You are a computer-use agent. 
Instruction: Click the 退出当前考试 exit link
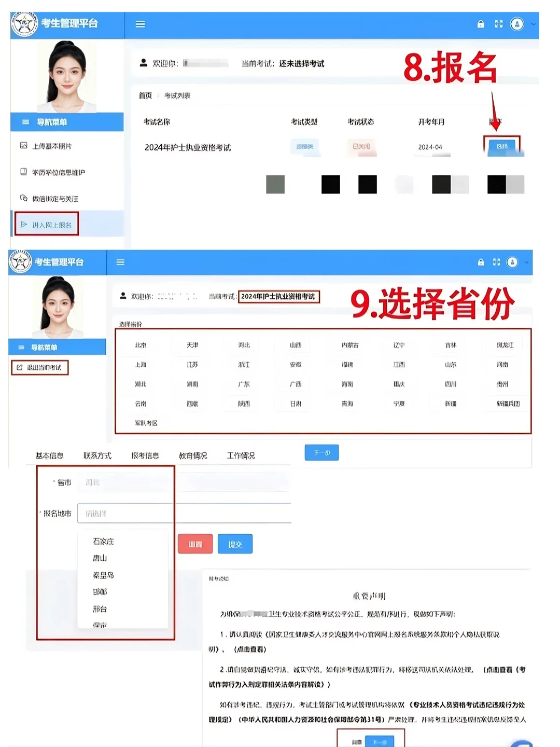coord(40,368)
